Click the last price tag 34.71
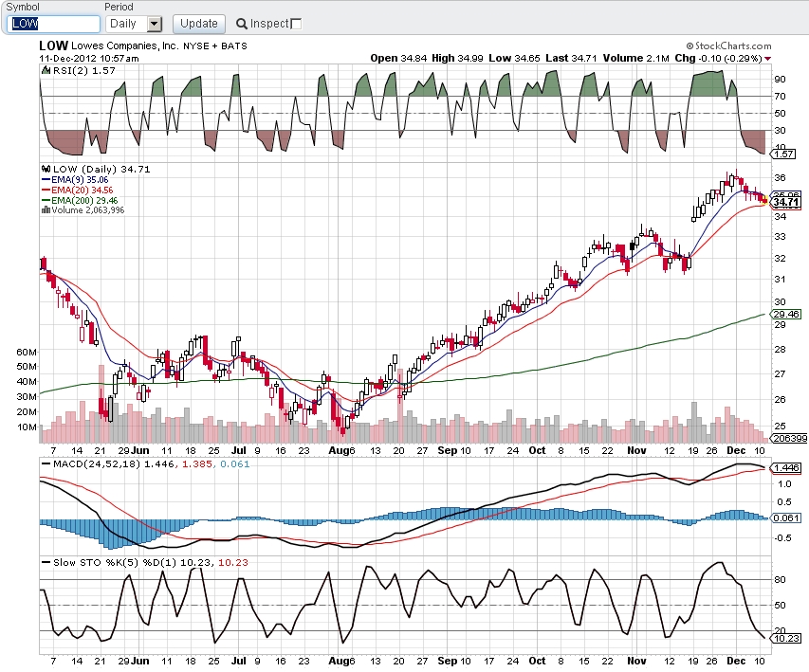The image size is (809, 672). [x=785, y=202]
